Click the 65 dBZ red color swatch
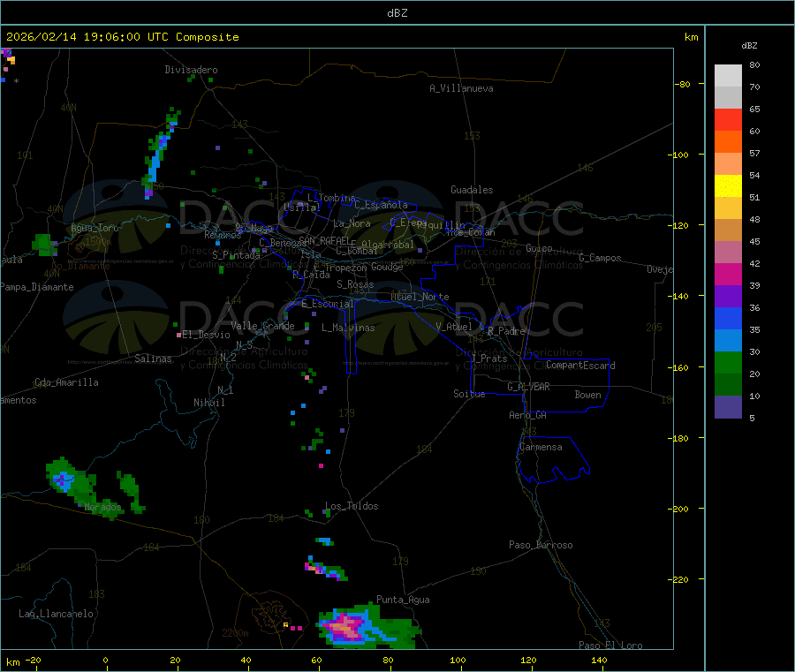The width and height of the screenshot is (795, 672). (x=728, y=119)
